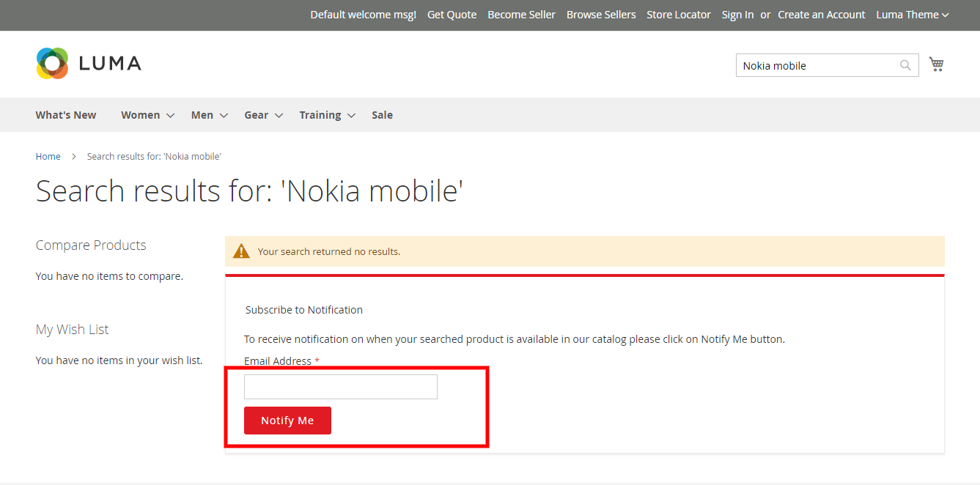Screen dimensions: 980x485
Task: Click Create an Account
Action: click(822, 15)
